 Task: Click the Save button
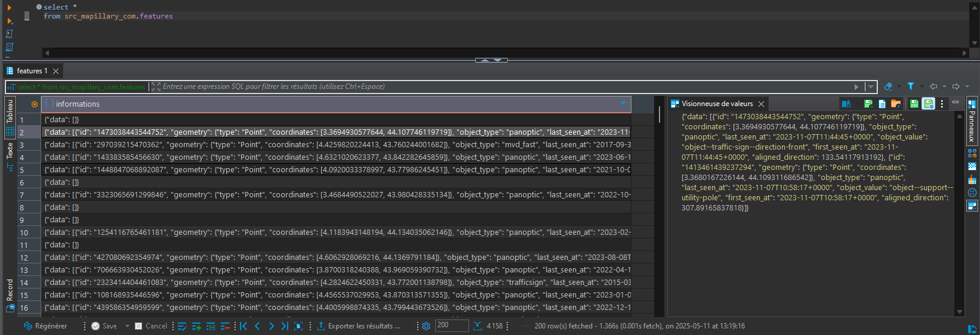[104, 326]
